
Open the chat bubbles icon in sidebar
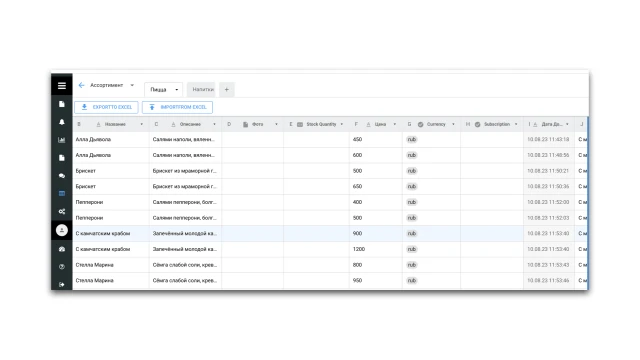click(x=62, y=176)
